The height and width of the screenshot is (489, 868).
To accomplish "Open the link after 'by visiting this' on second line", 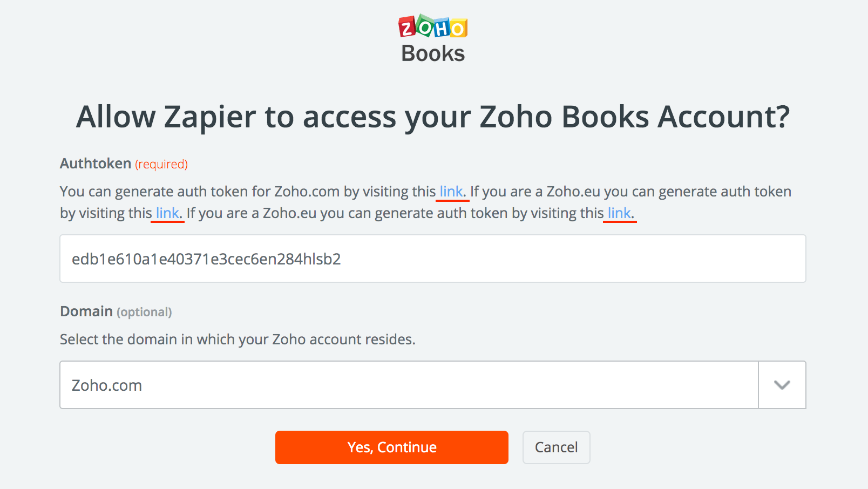I will coord(167,213).
